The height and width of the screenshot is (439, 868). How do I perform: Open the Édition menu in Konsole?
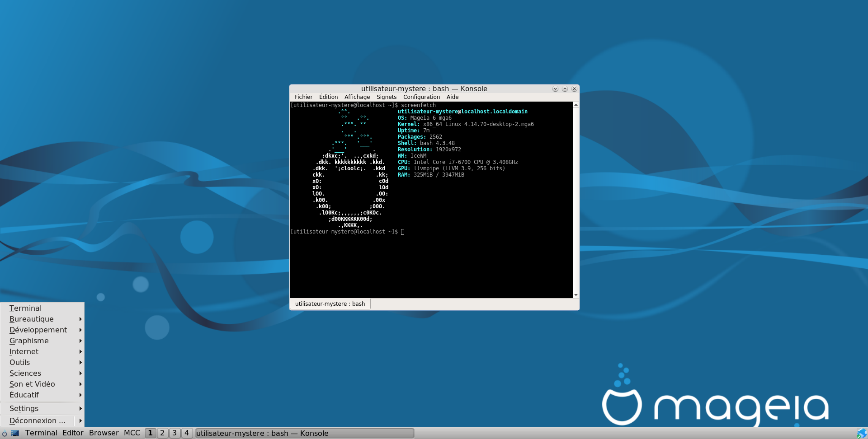click(x=328, y=97)
